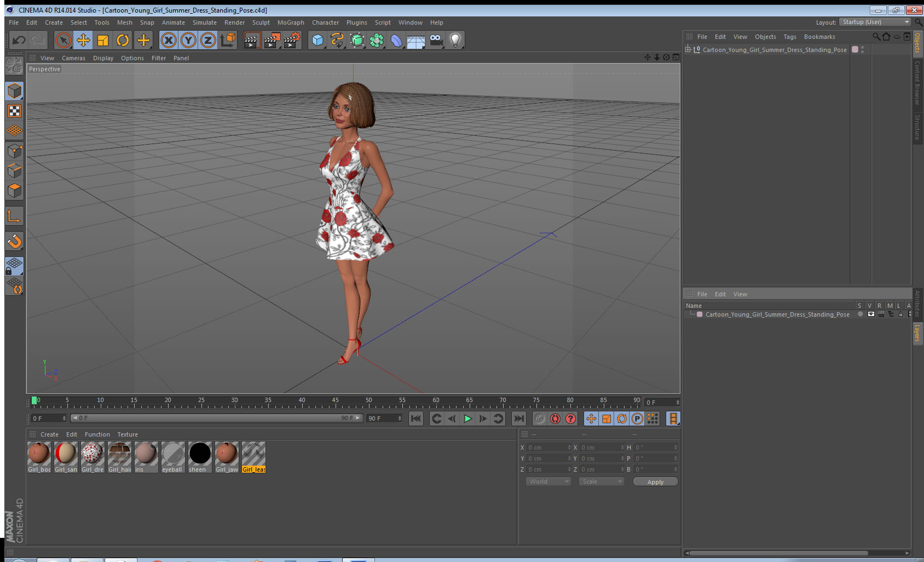Viewport: 924px width, 562px height.
Task: Toggle Autokeying record button
Action: (x=555, y=418)
